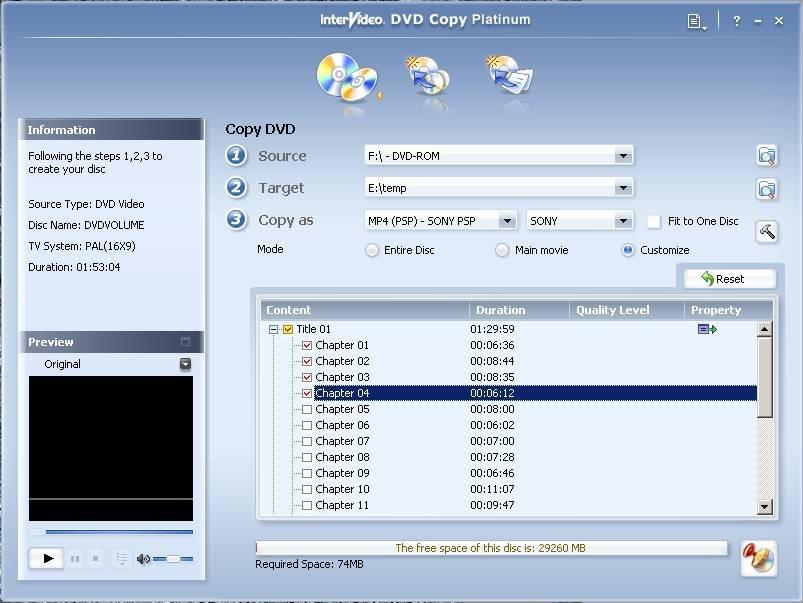Click the chapter list scroll down arrow
803x603 pixels.
coord(765,507)
